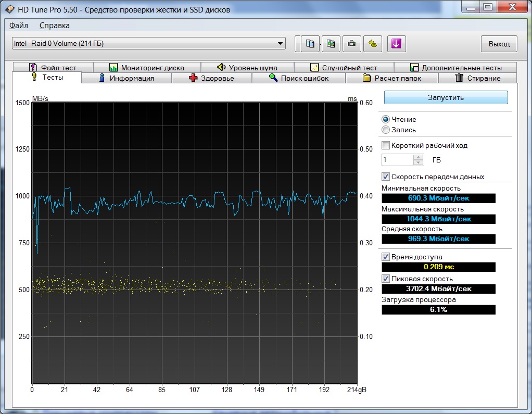Click the Минимальная скорость label

421,188
